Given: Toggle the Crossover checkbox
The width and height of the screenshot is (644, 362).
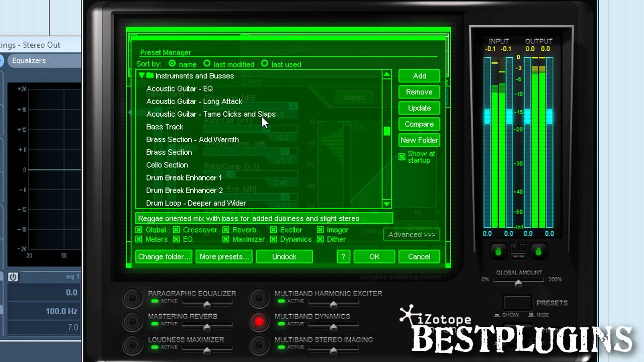Looking at the screenshot, I should coord(176,230).
